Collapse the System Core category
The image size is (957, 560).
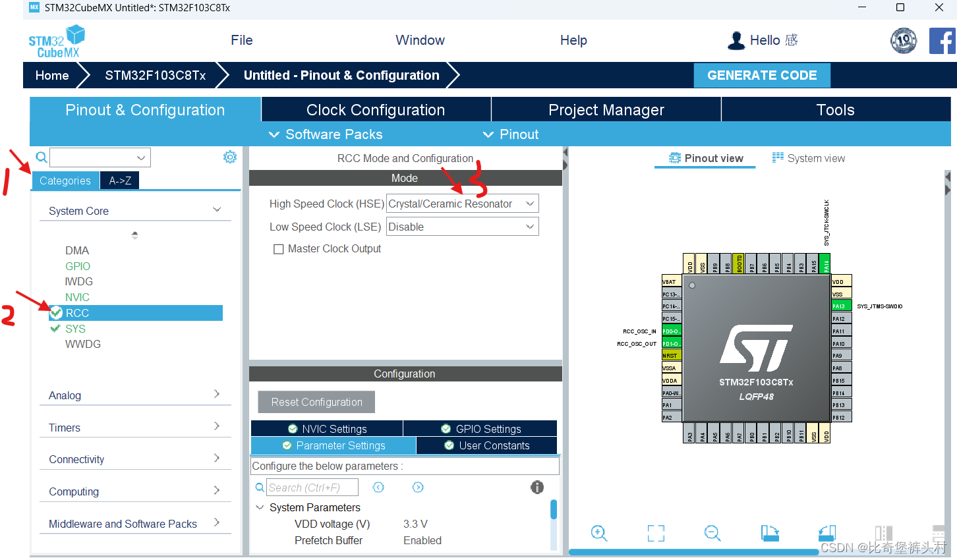tap(135, 211)
